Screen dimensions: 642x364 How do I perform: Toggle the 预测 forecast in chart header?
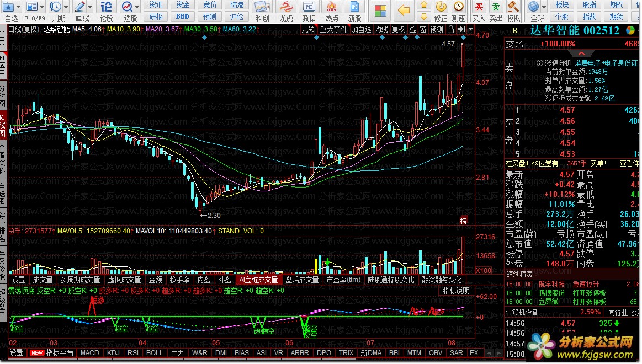click(x=437, y=29)
